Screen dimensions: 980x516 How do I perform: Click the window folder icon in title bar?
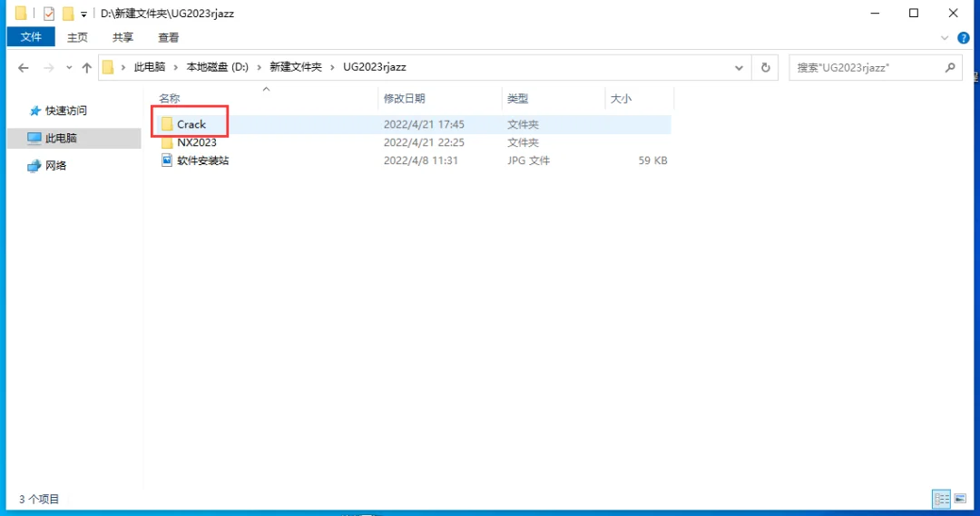tap(21, 13)
